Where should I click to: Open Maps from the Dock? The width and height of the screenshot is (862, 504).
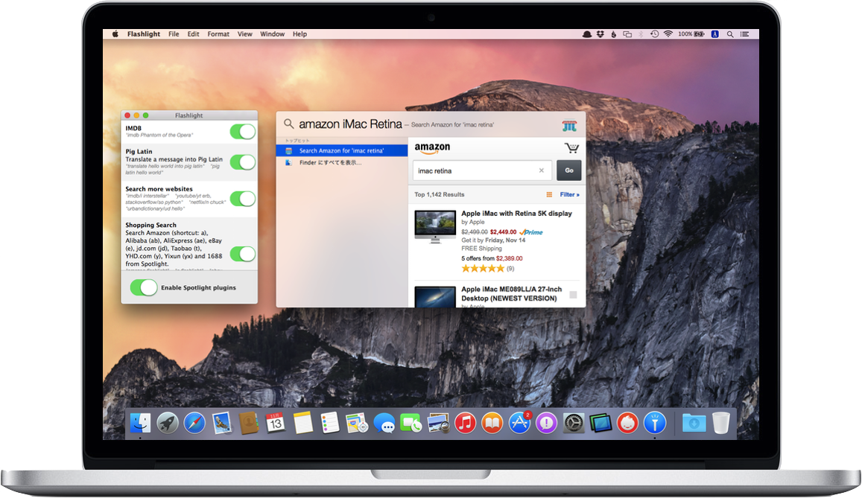click(x=357, y=423)
